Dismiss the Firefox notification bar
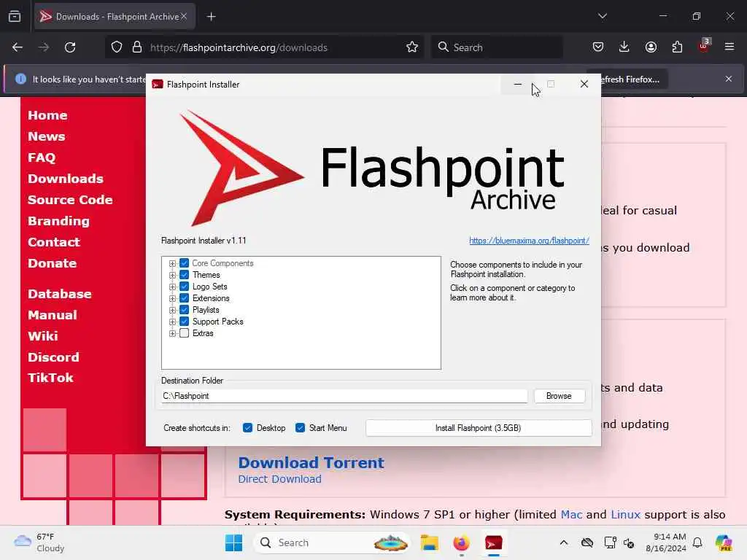747x560 pixels. pyautogui.click(x=729, y=79)
